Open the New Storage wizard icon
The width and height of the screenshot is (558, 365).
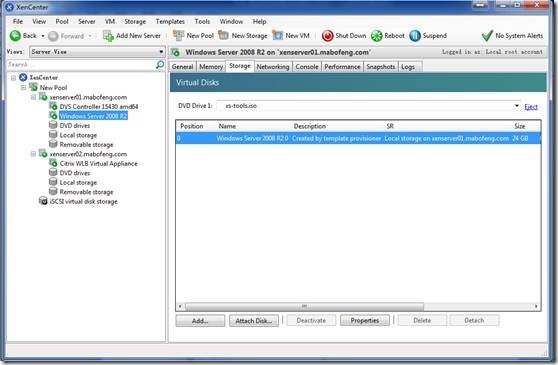coord(223,36)
